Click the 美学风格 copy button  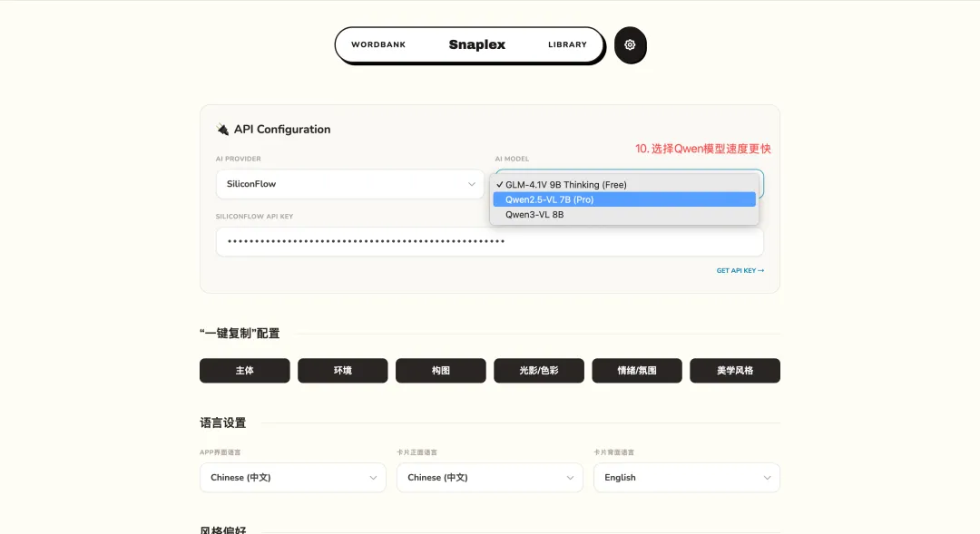(735, 371)
